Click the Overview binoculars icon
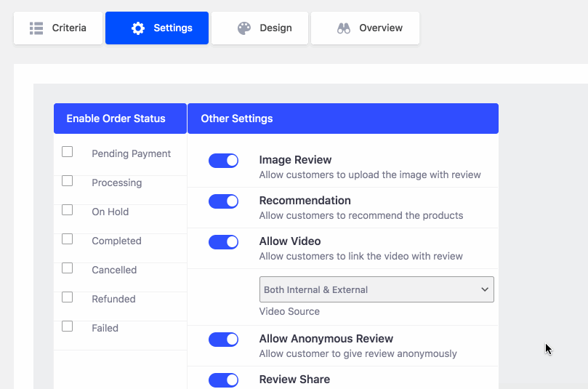 pos(344,28)
